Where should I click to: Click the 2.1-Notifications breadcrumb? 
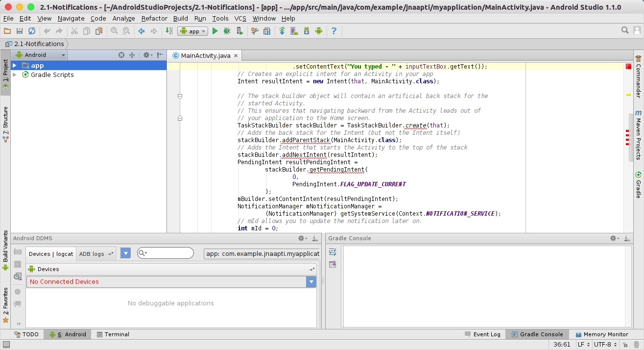point(34,44)
